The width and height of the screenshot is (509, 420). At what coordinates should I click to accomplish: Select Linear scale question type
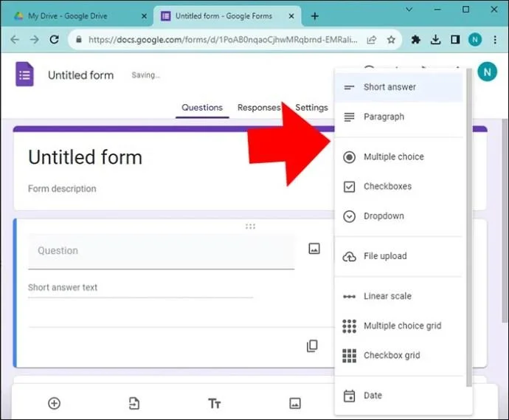click(x=387, y=296)
